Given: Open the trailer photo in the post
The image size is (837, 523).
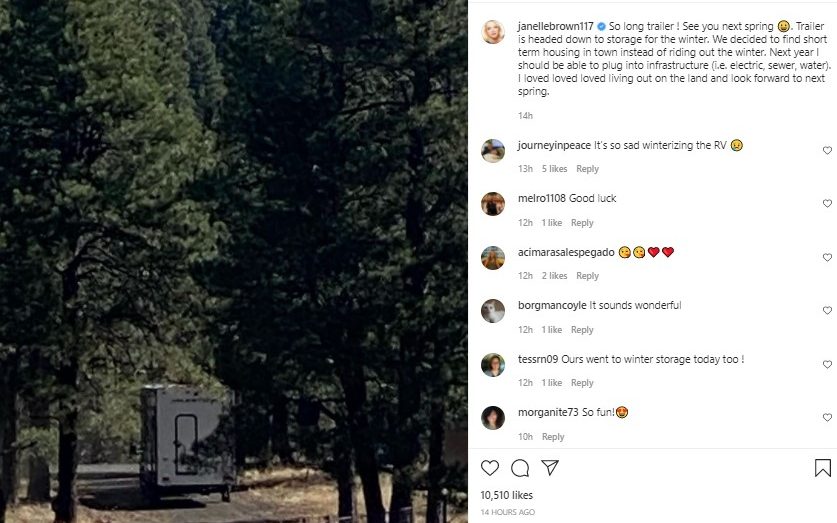Looking at the screenshot, I should (234, 261).
